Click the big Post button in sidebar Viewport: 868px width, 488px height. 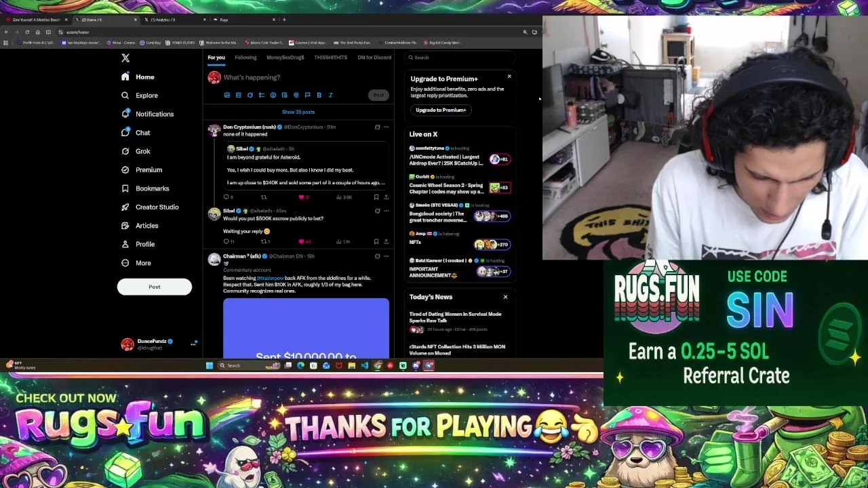pyautogui.click(x=155, y=287)
